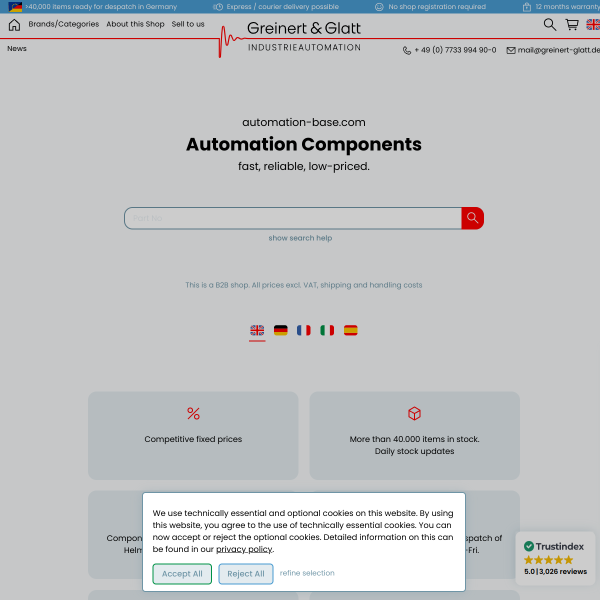Viewport: 600px width, 600px height.
Task: Click the flag icon in the top banner
Action: (x=15, y=7)
